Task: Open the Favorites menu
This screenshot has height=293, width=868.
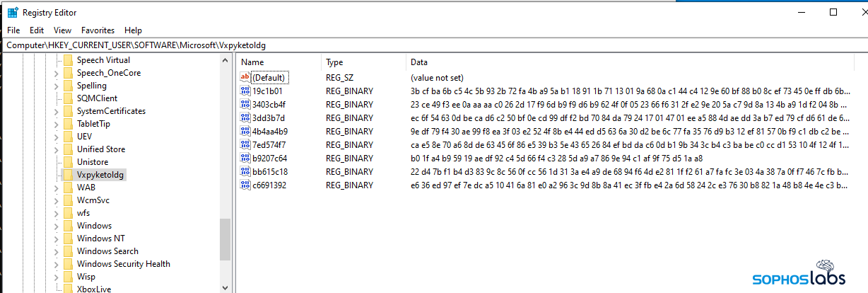Action: coord(98,30)
